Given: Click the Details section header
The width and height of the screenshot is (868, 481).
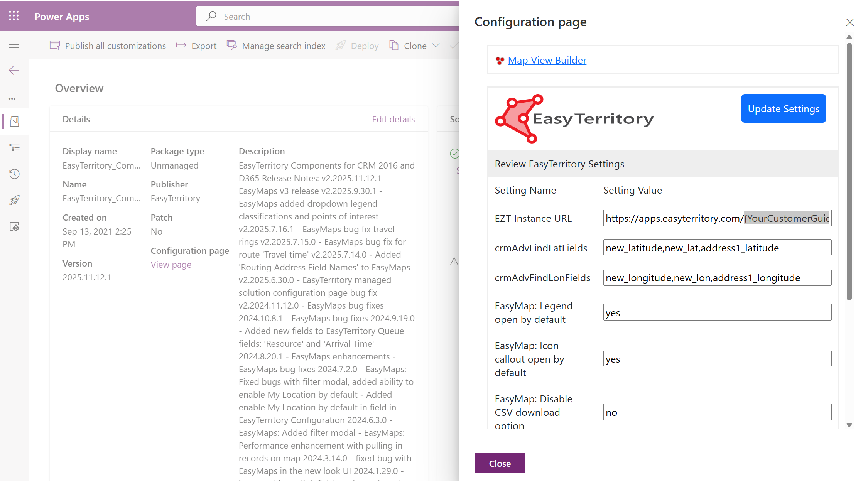Looking at the screenshot, I should 76,119.
